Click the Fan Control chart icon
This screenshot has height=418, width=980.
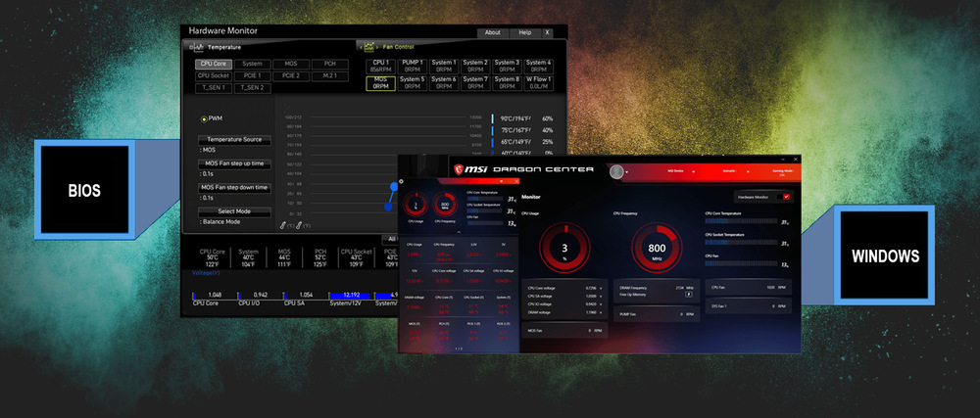pos(368,47)
